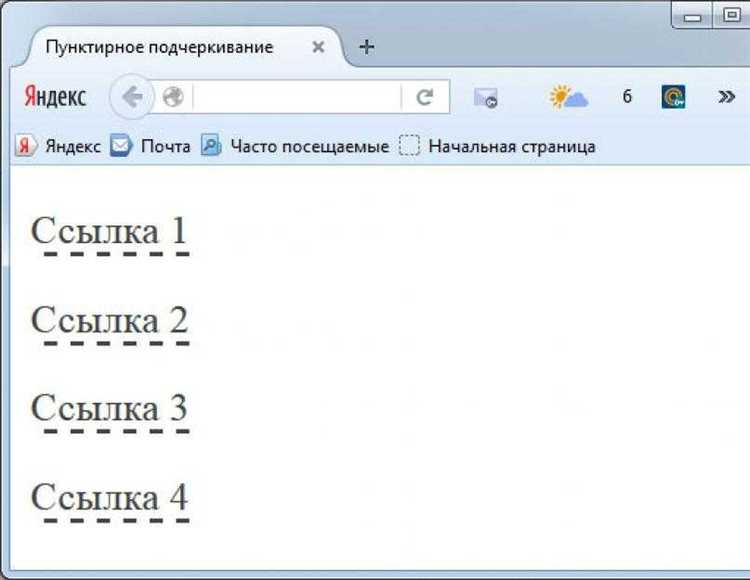Follow the Ссылка 1 link
This screenshot has width=750, height=580.
[x=110, y=234]
